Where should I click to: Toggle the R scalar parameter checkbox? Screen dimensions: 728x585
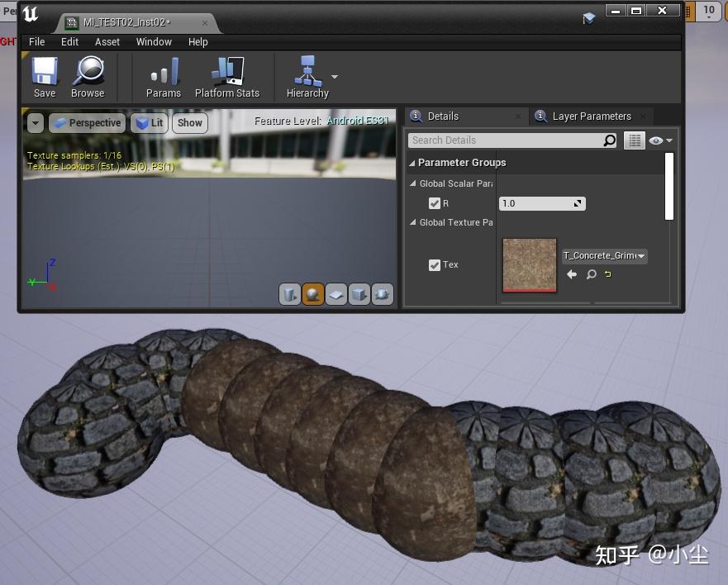click(435, 203)
